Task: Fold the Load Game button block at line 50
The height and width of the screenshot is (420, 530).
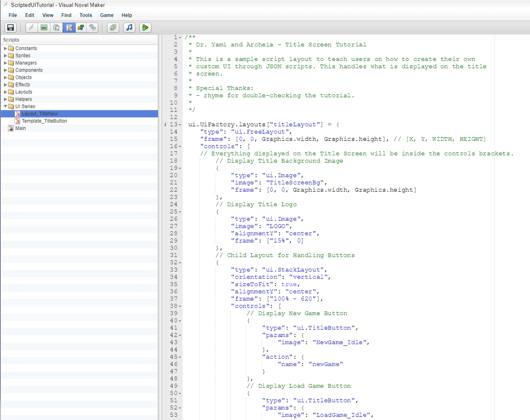Action: pos(180,393)
